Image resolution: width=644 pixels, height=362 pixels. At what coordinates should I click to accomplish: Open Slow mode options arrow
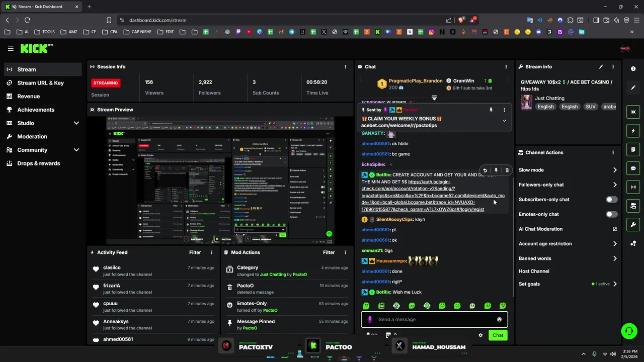[615, 170]
